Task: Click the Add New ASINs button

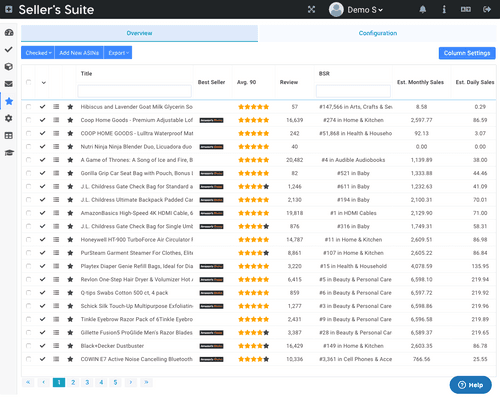Action: (x=79, y=53)
